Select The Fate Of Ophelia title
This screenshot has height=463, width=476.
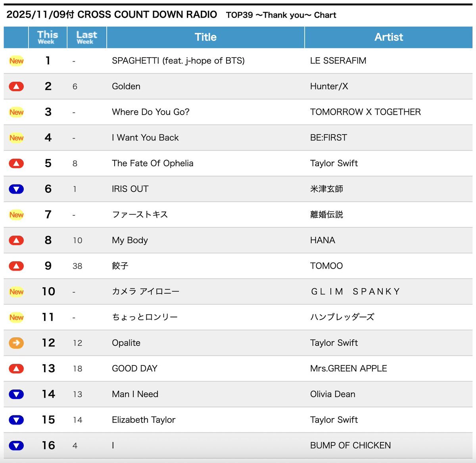[153, 163]
